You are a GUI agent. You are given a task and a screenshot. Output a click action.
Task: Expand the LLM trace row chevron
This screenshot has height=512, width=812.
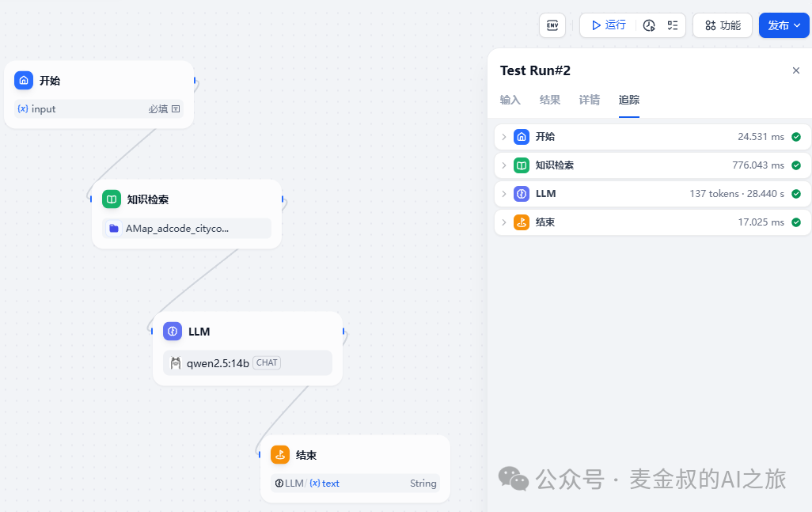pos(504,194)
